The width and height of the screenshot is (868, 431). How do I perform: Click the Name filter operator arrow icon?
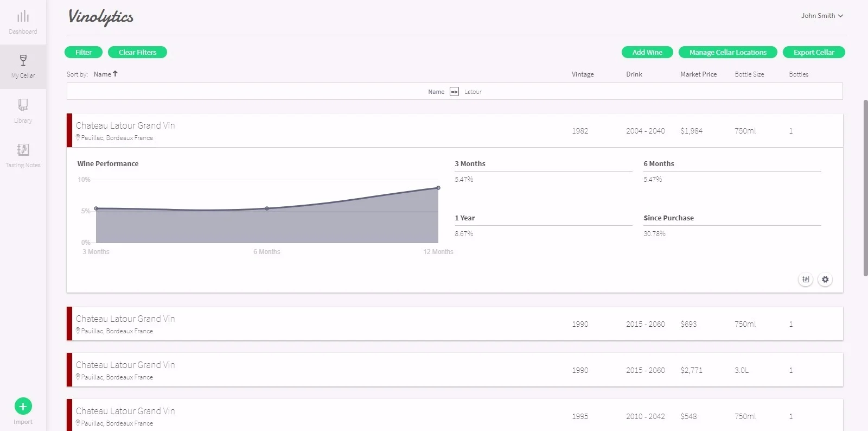coord(454,92)
